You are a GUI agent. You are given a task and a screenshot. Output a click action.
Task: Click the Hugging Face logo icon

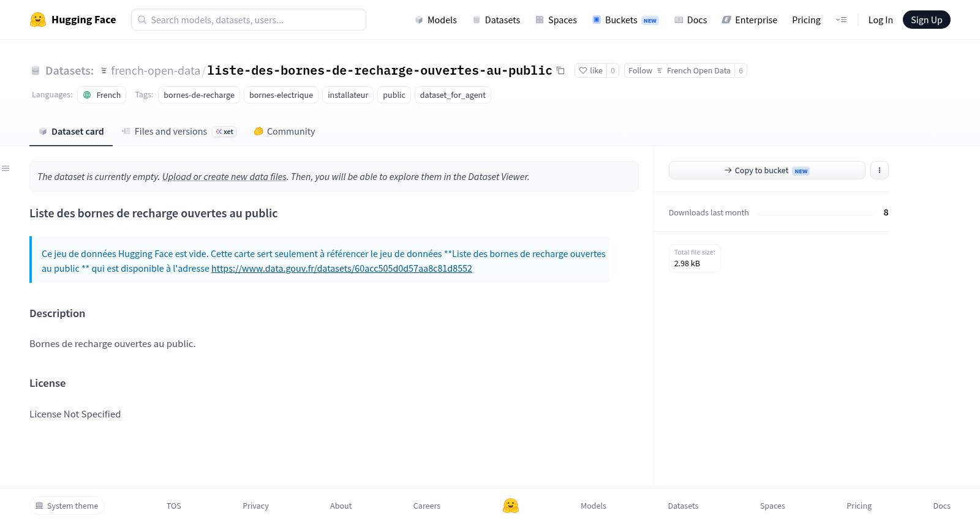38,20
